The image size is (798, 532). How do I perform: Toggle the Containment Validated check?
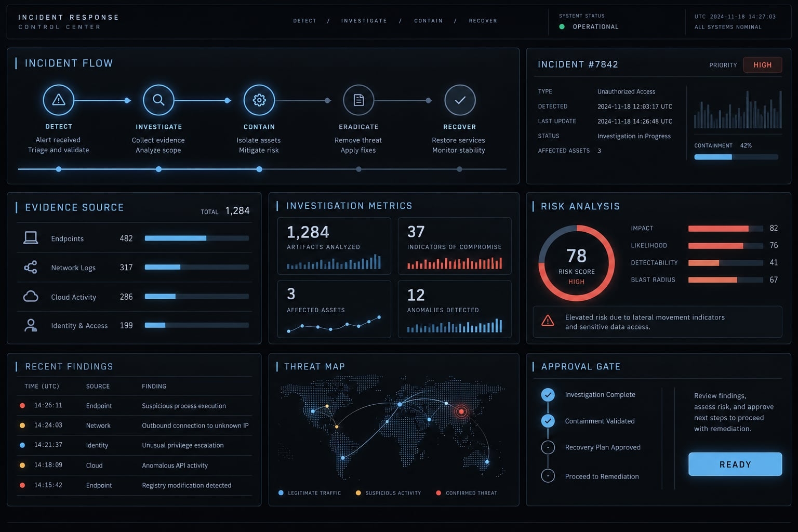548,421
